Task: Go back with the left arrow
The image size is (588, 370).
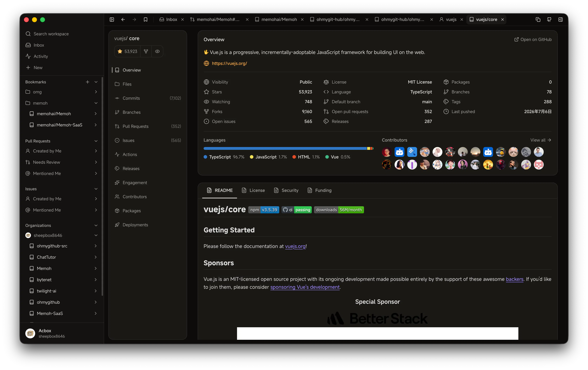Action: [123, 20]
